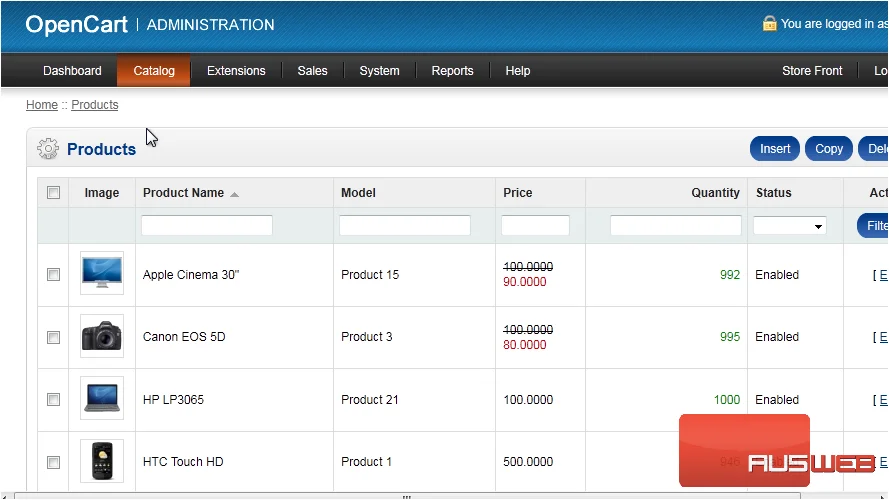889x500 pixels.
Task: Open the Catalog menu
Action: 154,71
